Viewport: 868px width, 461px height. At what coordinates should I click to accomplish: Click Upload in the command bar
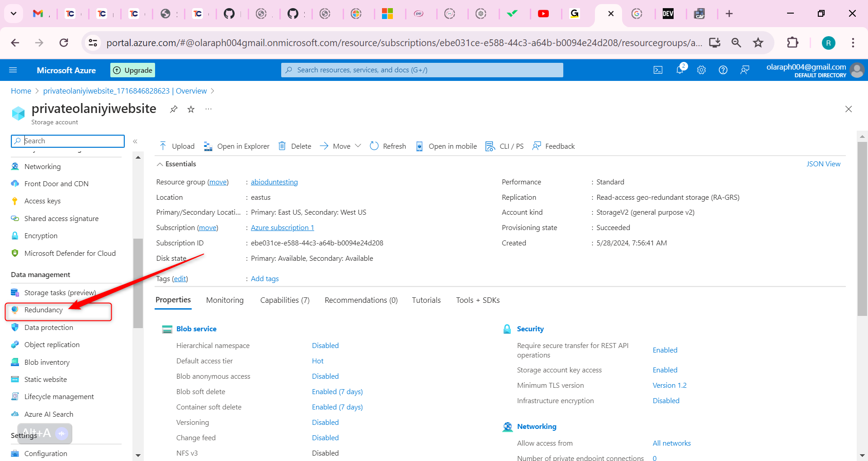(177, 146)
